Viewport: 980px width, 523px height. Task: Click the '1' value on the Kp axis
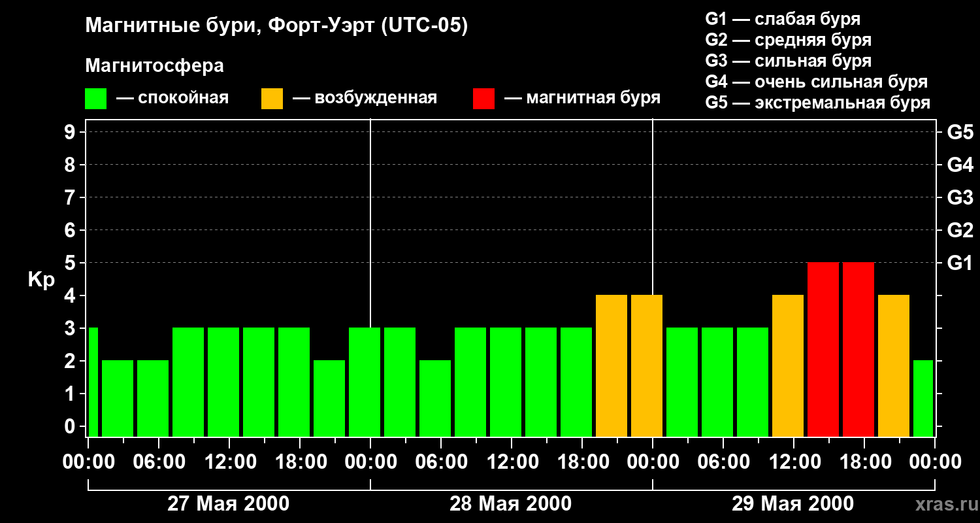pyautogui.click(x=71, y=394)
